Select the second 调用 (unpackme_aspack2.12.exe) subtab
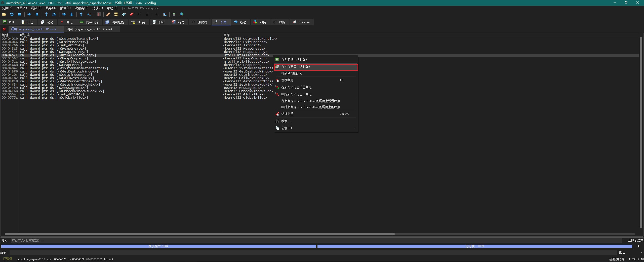The height and width of the screenshot is (262, 644). [89, 29]
